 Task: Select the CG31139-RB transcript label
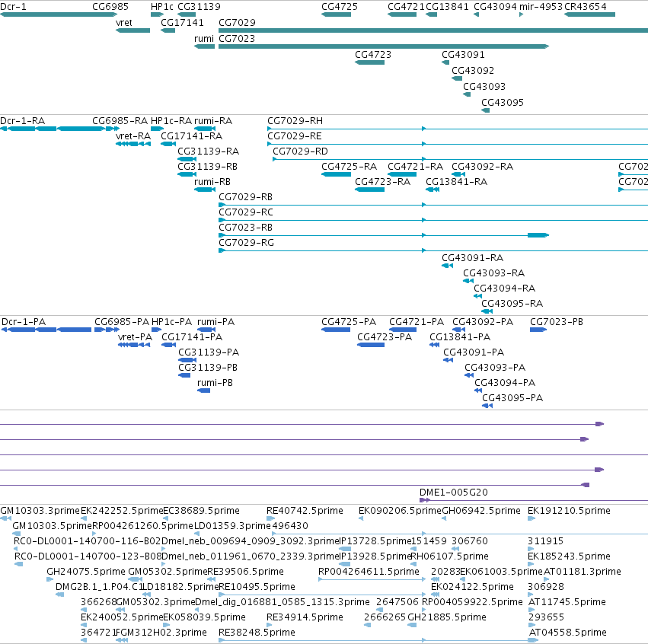pos(208,167)
